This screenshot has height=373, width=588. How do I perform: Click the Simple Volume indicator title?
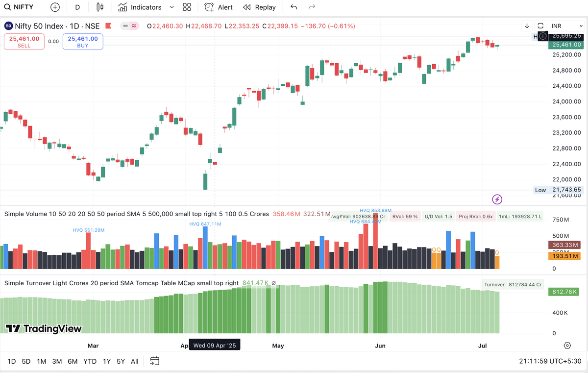pyautogui.click(x=137, y=214)
